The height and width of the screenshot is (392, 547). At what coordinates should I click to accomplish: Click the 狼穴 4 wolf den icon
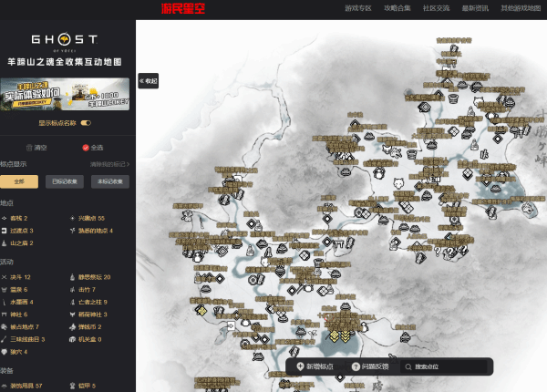pos(5,351)
